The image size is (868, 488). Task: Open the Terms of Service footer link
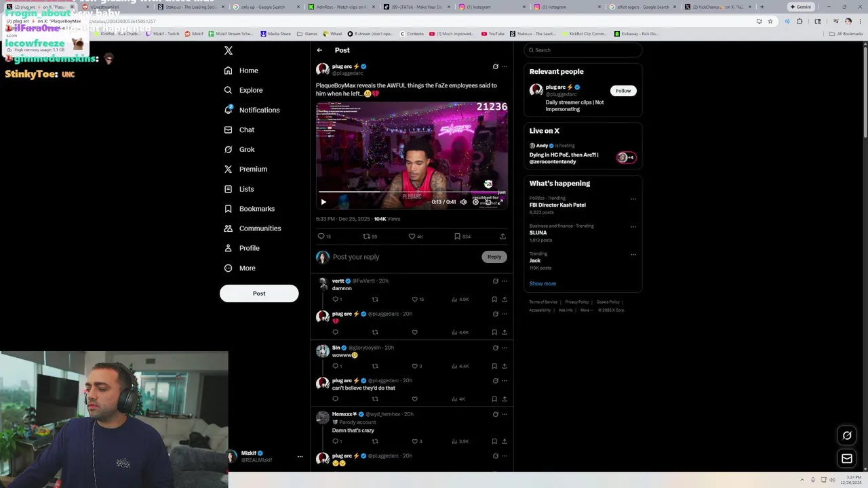click(x=543, y=302)
